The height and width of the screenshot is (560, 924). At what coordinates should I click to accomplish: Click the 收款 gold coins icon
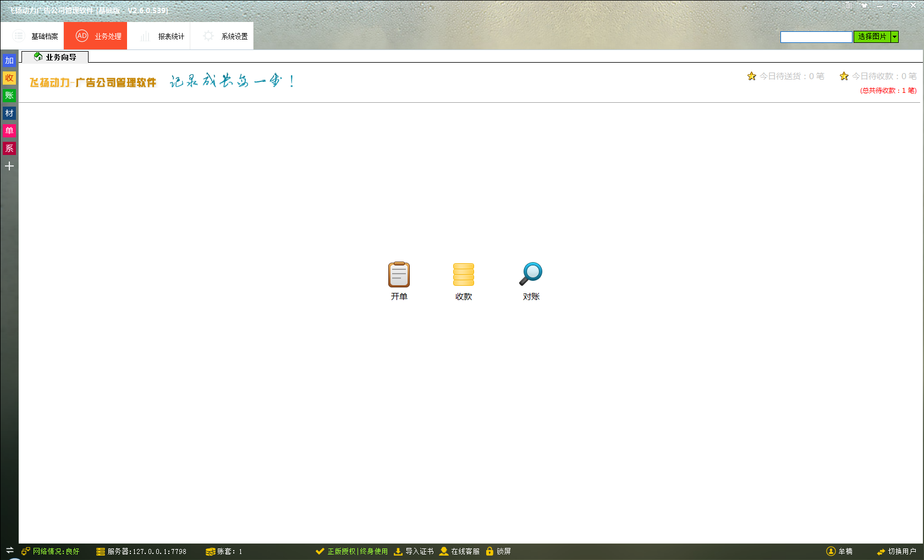click(463, 275)
